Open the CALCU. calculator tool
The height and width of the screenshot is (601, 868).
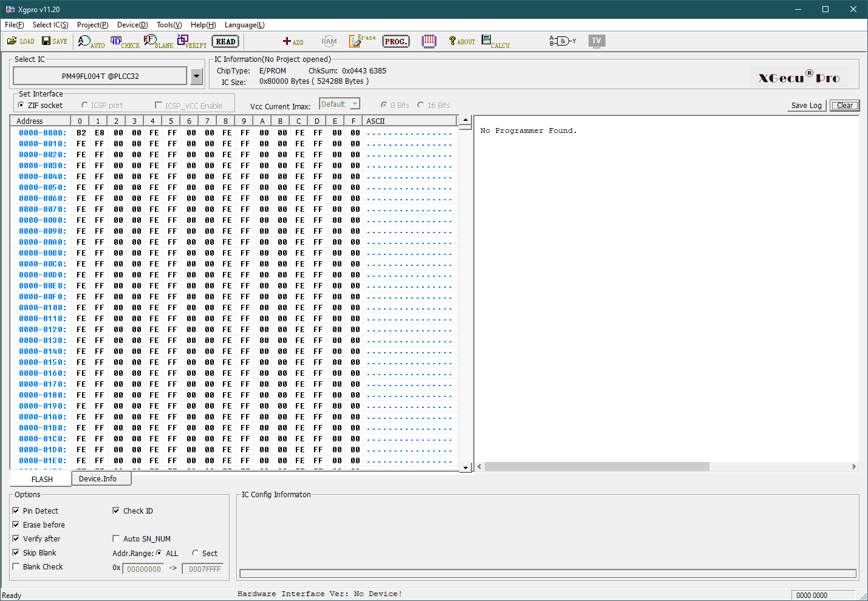pos(496,41)
